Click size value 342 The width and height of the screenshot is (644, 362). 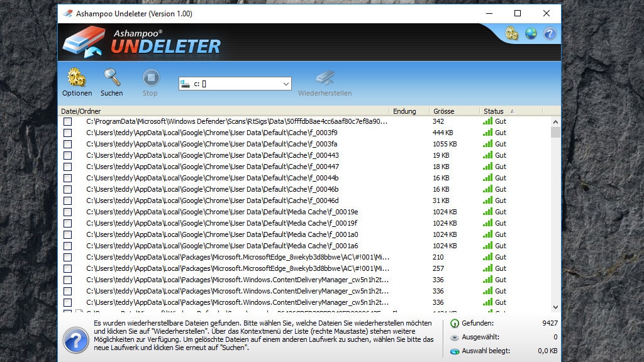pos(438,121)
